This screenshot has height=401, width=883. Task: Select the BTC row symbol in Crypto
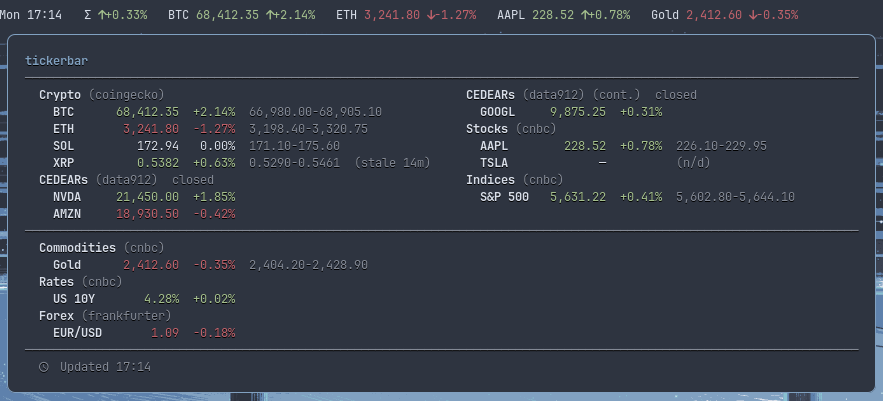click(x=64, y=112)
